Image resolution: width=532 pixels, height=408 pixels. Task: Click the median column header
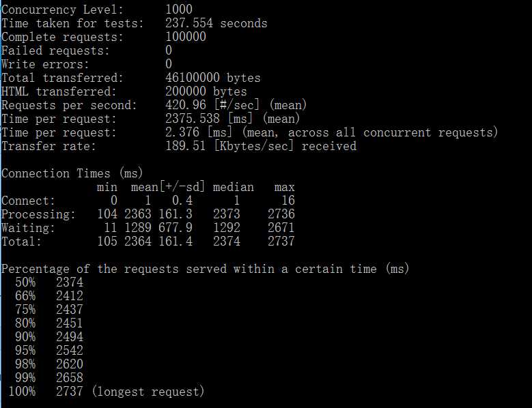[x=234, y=187]
